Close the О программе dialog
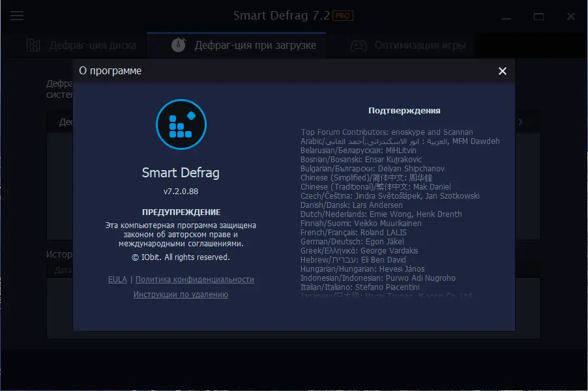The image size is (588, 391). (x=502, y=71)
